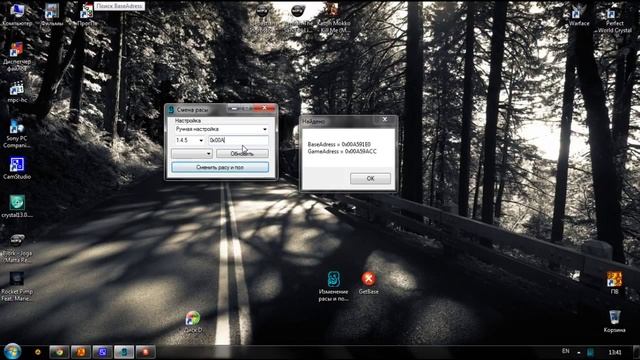The height and width of the screenshot is (360, 640).
Task: Minimize the Смена расы window
Action: coord(234,109)
